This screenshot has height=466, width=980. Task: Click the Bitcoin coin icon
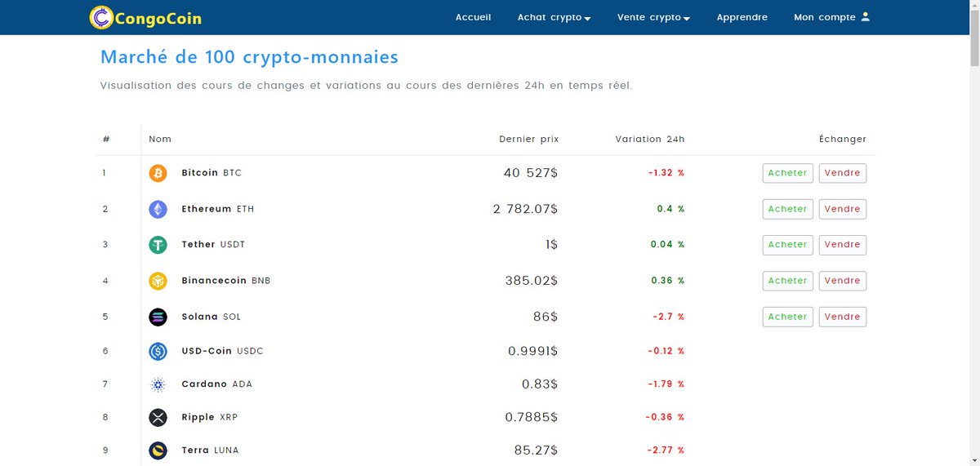(x=158, y=173)
